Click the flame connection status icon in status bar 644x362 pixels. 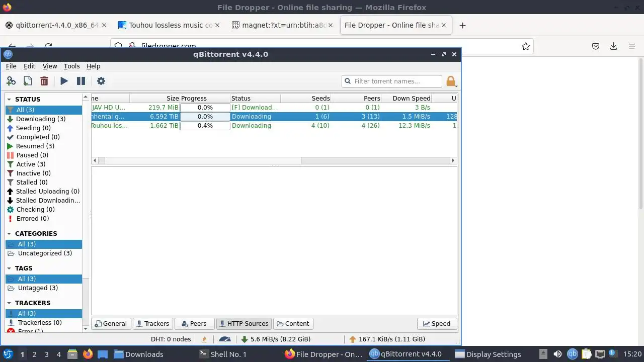204,339
